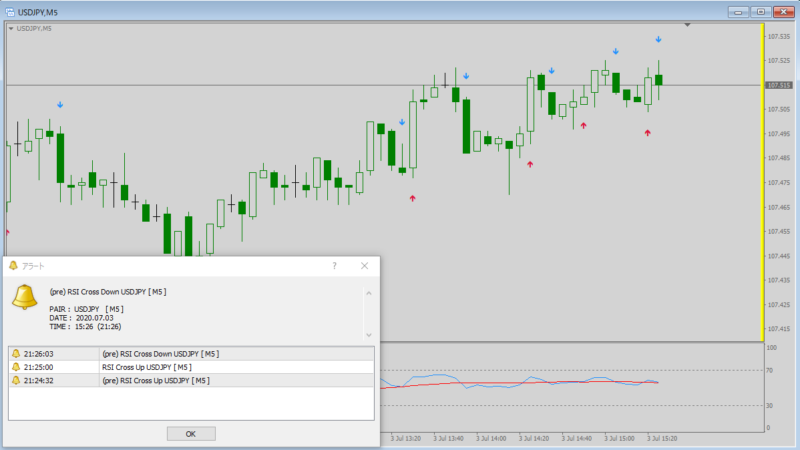Click the USDJPY,M5 window title icon
Viewport: 800px width, 450px height.
pos(10,12)
